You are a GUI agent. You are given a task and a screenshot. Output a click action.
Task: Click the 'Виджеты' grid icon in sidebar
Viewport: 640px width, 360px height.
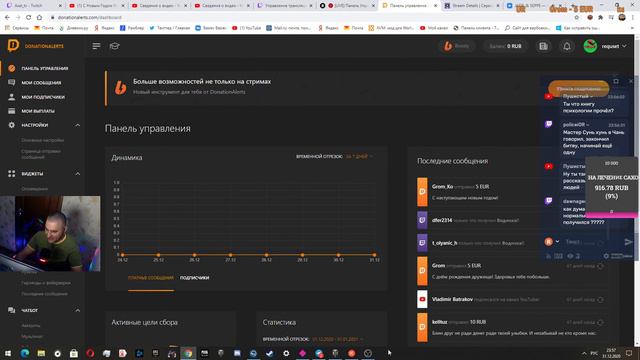11,173
